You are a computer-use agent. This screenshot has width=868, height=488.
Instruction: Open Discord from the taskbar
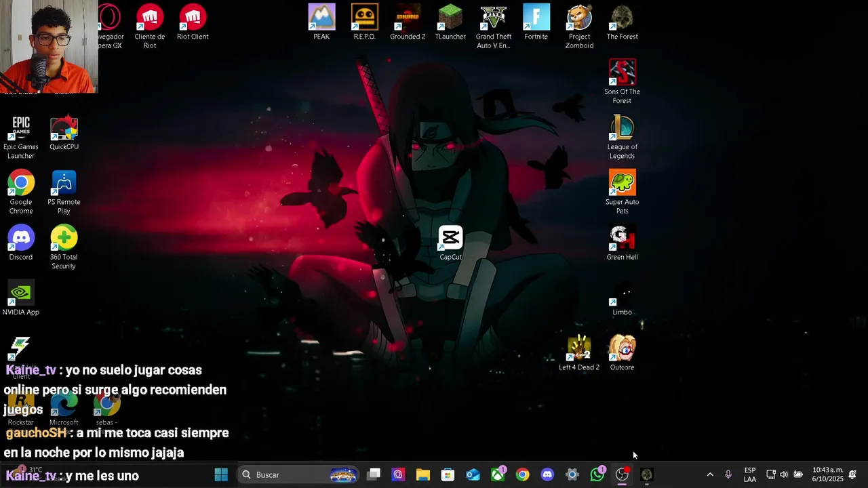[547, 474]
